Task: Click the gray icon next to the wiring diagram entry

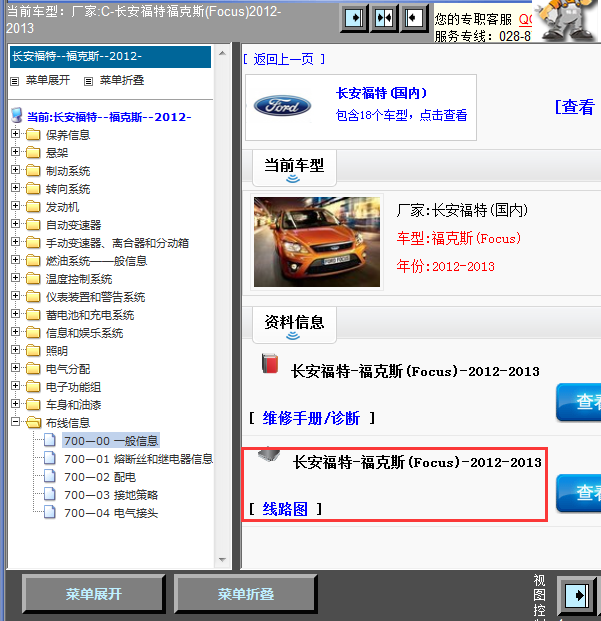Action: click(x=269, y=455)
